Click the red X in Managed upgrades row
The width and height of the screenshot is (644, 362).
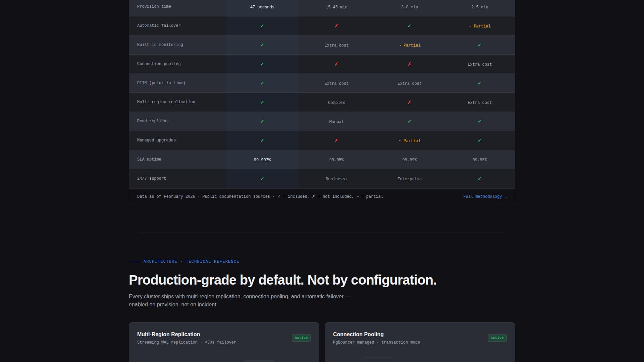tap(336, 140)
